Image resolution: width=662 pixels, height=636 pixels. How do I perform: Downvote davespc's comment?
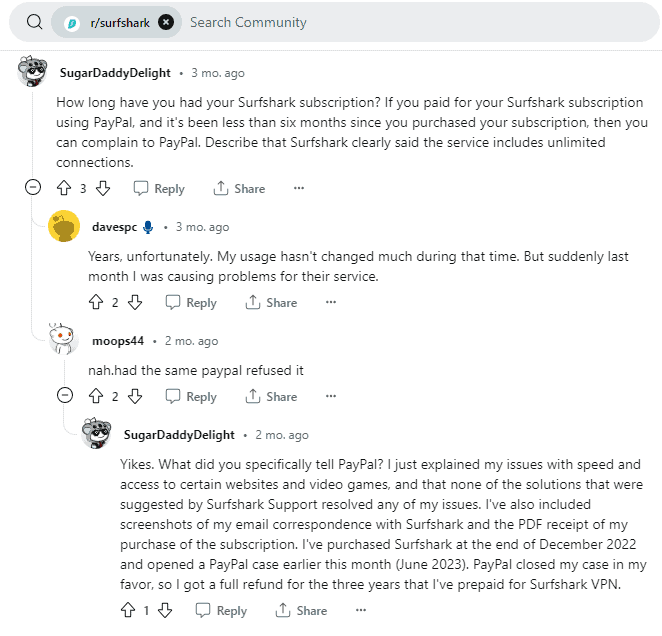(x=135, y=302)
